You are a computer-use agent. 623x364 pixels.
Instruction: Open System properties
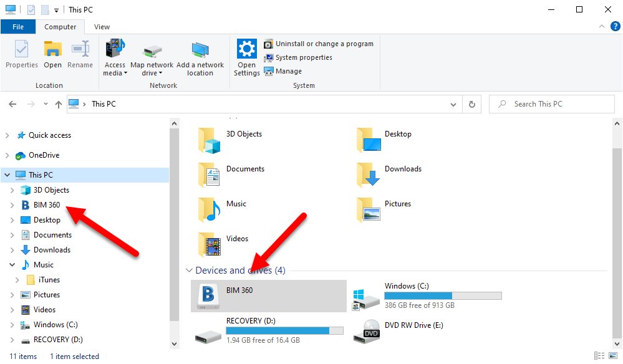(298, 57)
